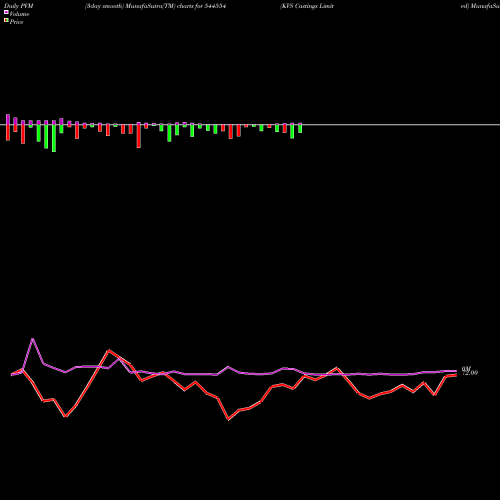Click the last green bar in the histogram

300,129
